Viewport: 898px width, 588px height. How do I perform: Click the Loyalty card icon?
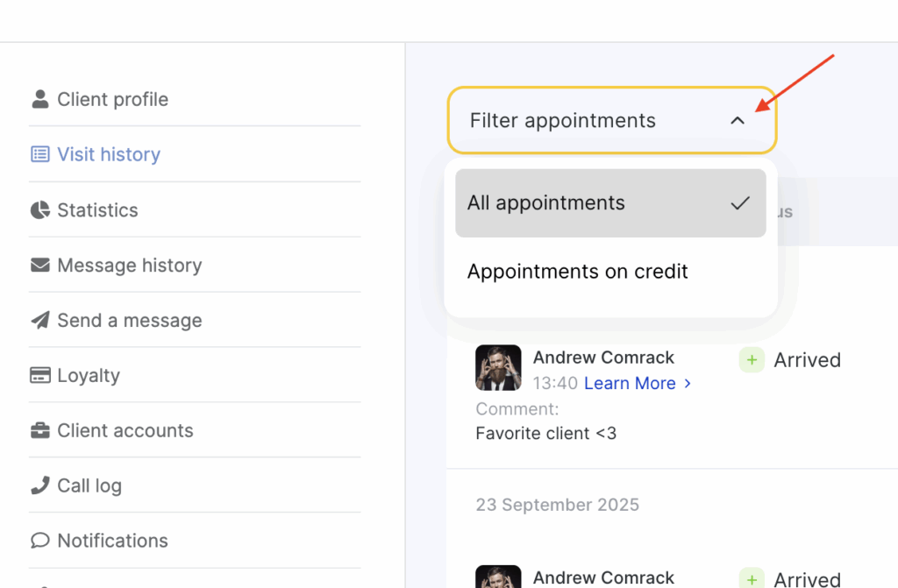click(39, 376)
